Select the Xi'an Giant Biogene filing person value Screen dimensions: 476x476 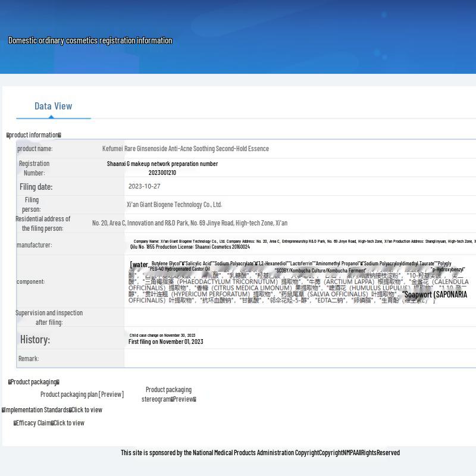pyautogui.click(x=174, y=205)
